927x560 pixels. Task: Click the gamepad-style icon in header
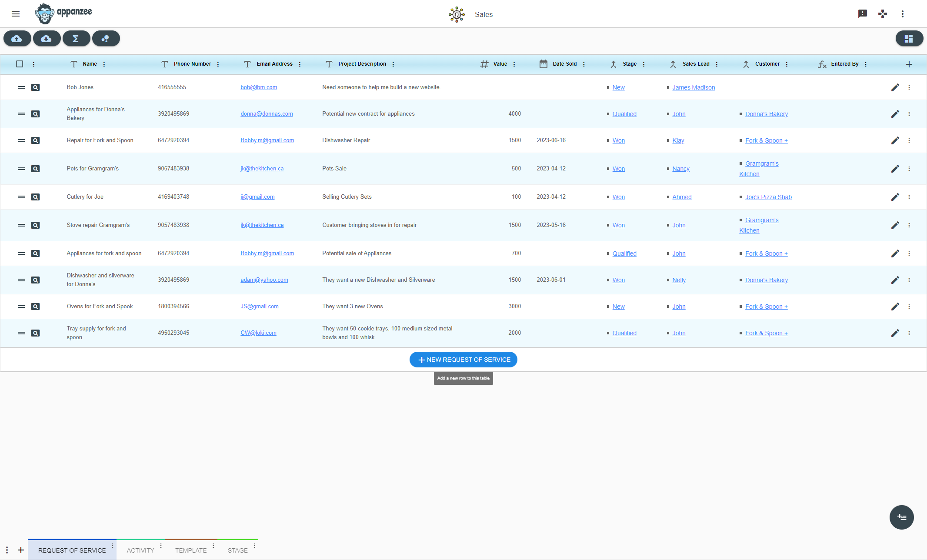pos(883,14)
